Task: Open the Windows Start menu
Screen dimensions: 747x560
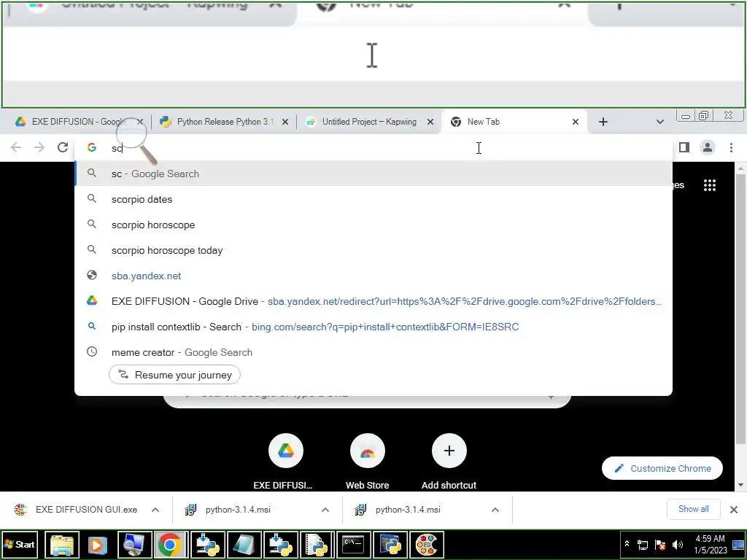Action: (x=20, y=544)
